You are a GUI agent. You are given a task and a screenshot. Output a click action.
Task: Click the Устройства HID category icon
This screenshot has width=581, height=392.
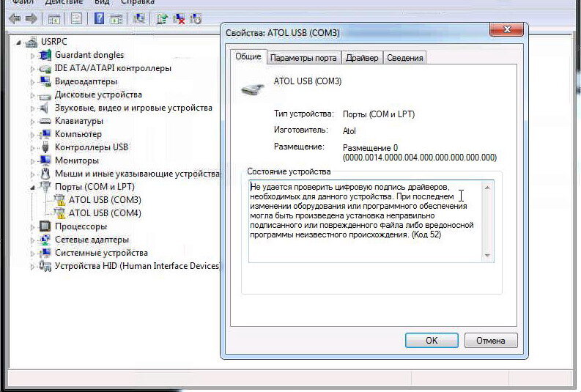[x=45, y=266]
